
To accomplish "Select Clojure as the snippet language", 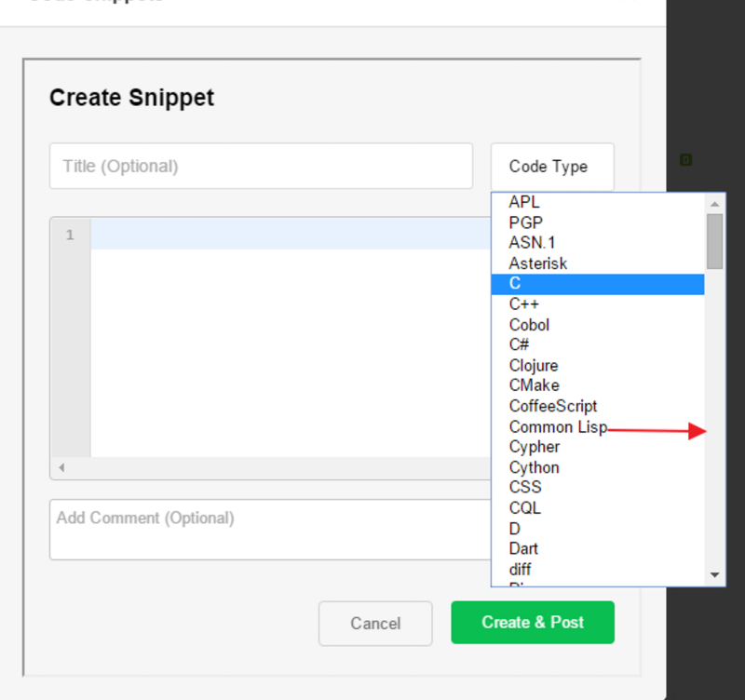I will pos(533,365).
